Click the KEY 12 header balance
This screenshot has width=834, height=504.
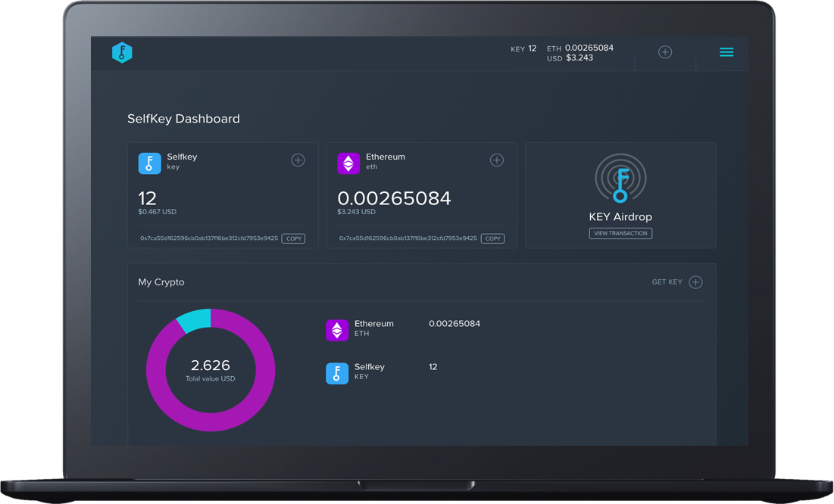coord(523,48)
